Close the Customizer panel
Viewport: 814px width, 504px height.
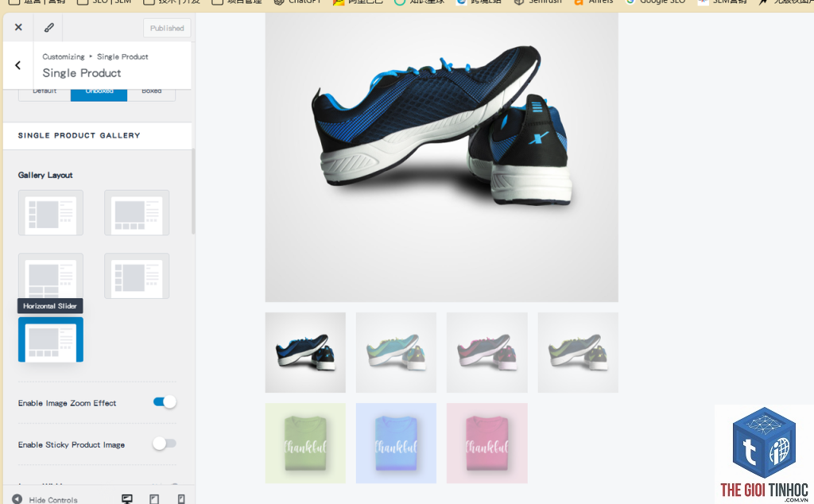[x=18, y=27]
